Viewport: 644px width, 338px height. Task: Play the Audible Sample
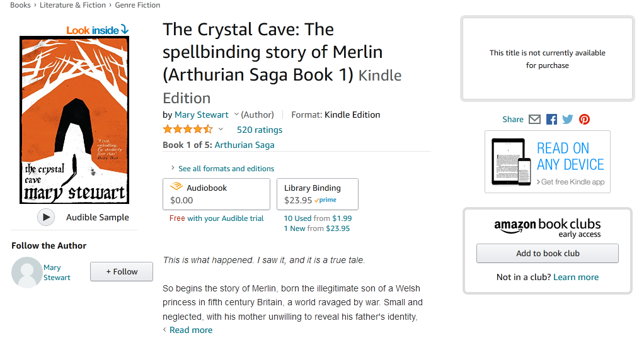pyautogui.click(x=45, y=217)
